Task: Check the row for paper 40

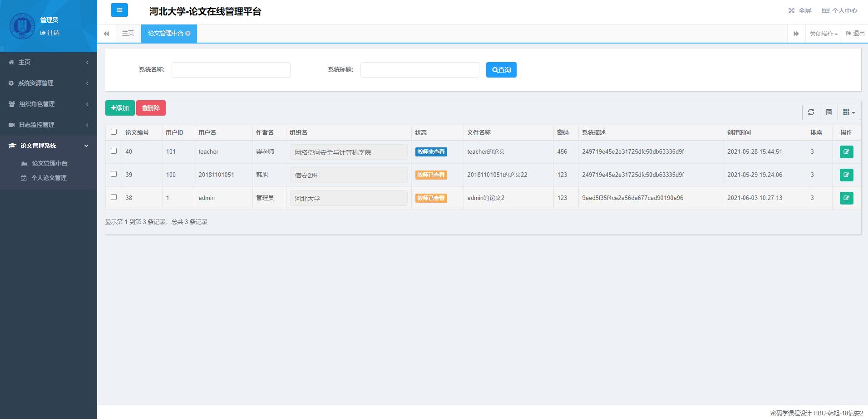Action: [113, 151]
